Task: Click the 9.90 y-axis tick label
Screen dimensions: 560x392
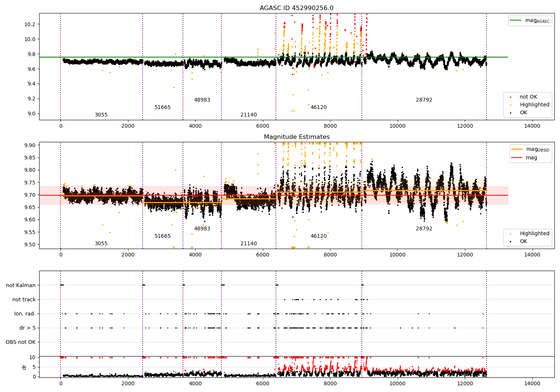Action: coord(30,145)
